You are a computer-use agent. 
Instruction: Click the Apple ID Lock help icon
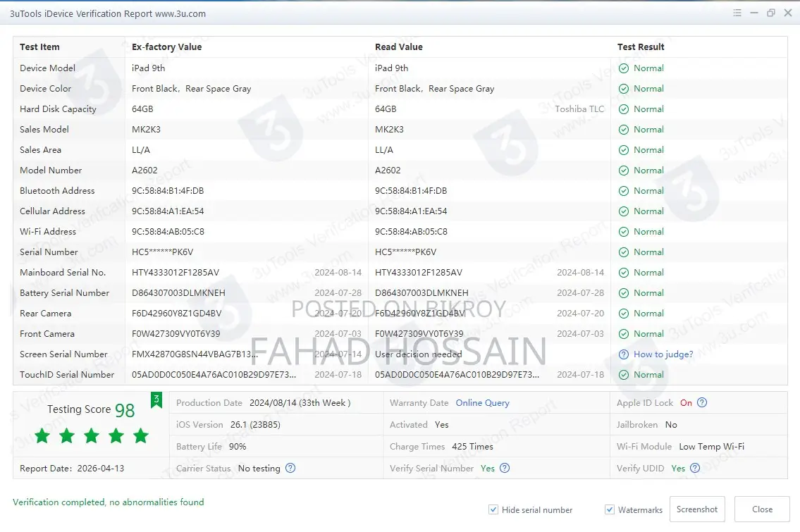click(702, 402)
